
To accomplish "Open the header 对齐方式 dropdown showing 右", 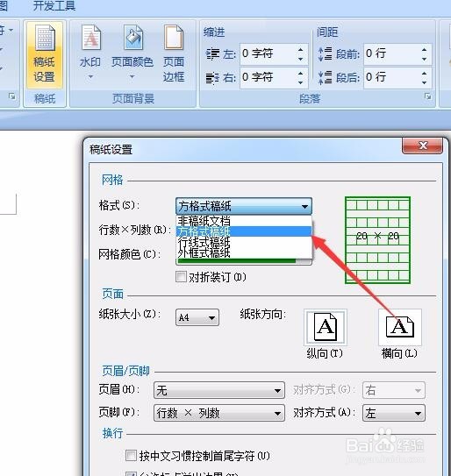I will pyautogui.click(x=394, y=390).
